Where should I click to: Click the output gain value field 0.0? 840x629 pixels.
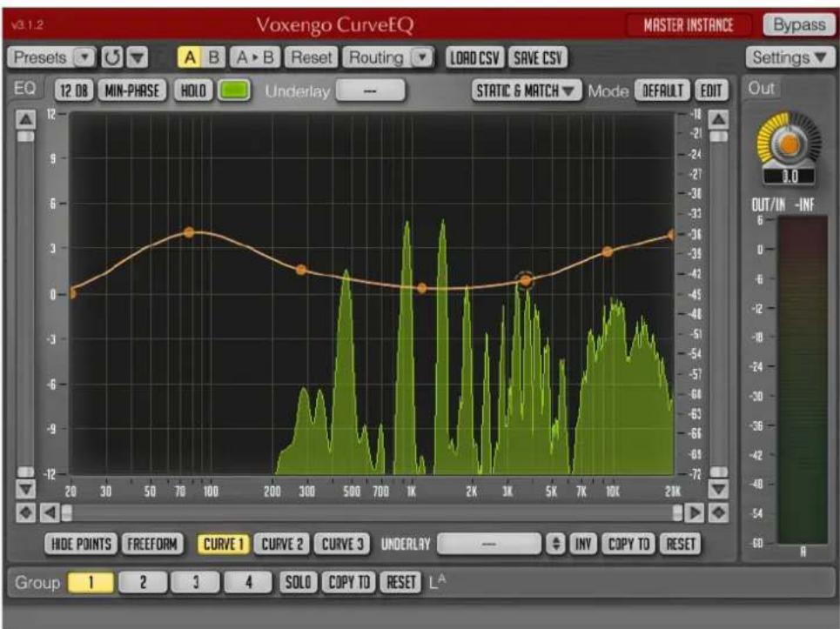[x=790, y=176]
